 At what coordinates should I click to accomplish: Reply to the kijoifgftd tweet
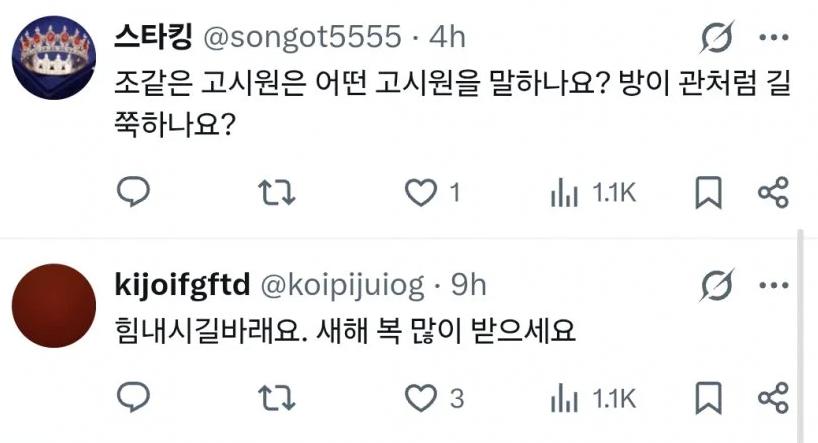[133, 398]
